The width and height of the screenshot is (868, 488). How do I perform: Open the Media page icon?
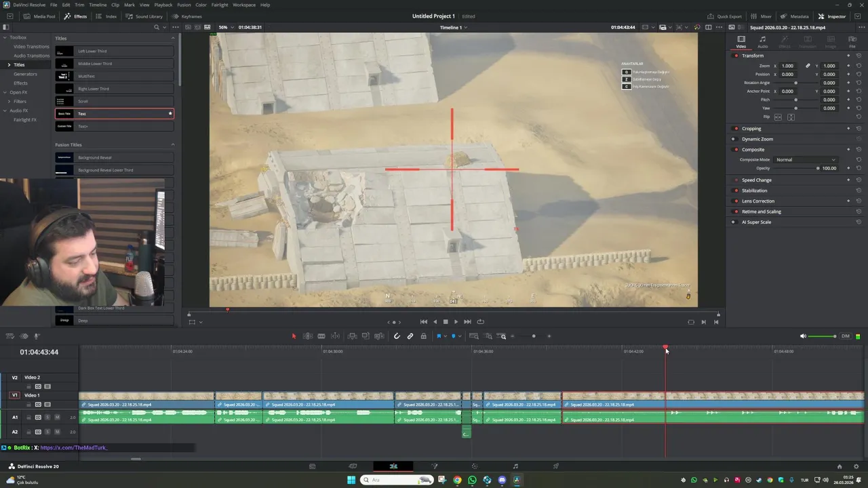point(312,466)
